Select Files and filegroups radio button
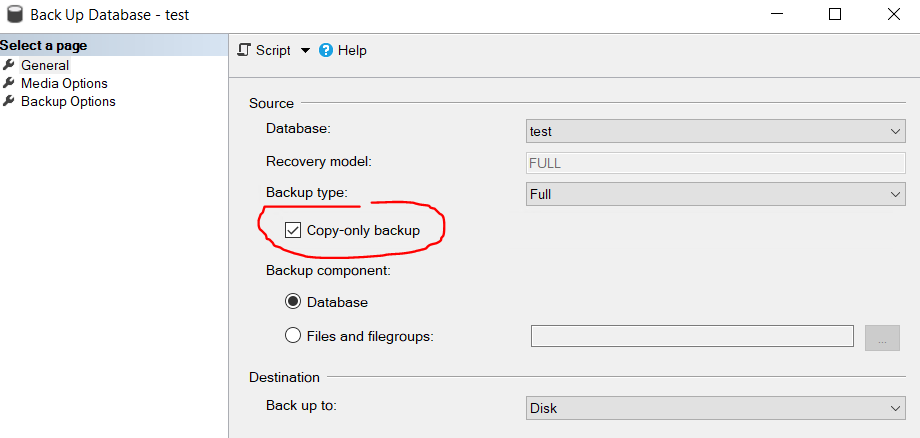This screenshot has width=920, height=438. [293, 336]
